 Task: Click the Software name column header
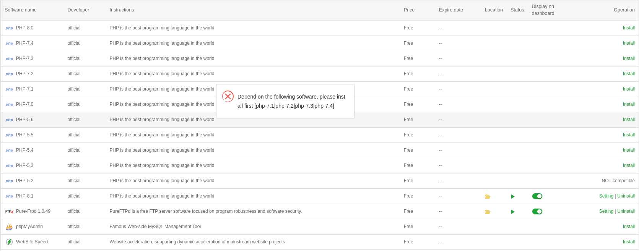tap(21, 10)
